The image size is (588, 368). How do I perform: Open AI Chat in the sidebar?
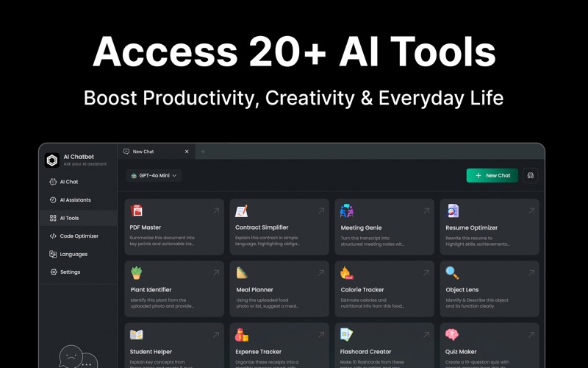[x=68, y=182]
